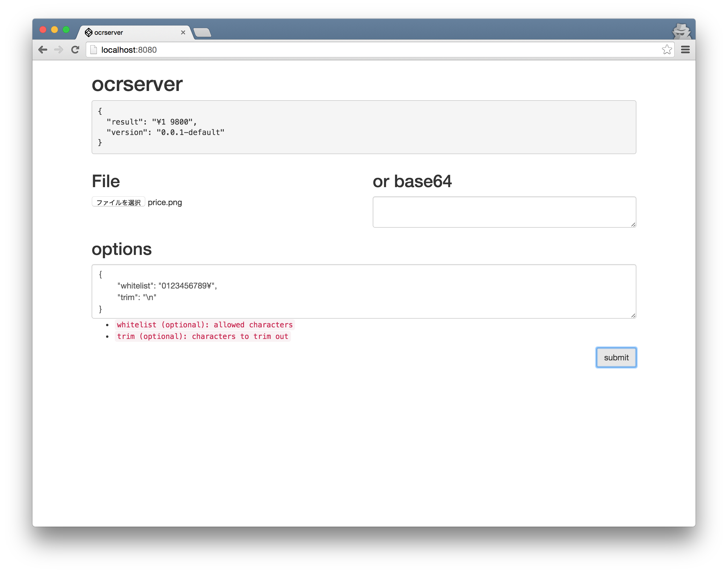Click the browser forward arrow
This screenshot has width=728, height=573.
[59, 50]
